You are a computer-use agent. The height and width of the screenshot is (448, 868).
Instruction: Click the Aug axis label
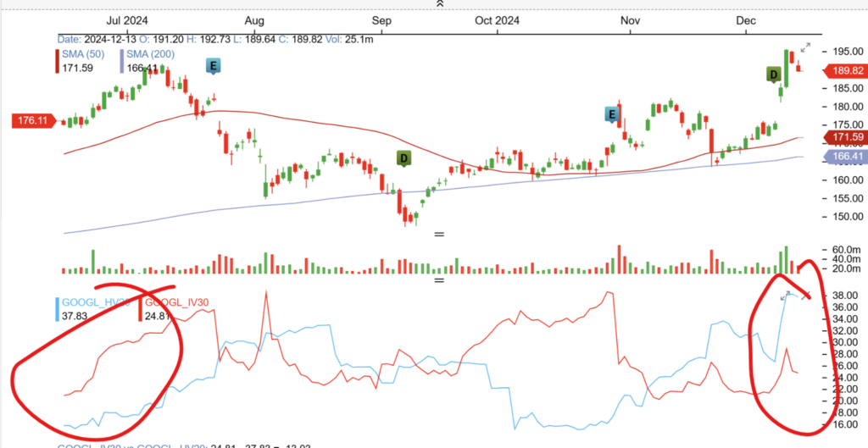(x=254, y=21)
